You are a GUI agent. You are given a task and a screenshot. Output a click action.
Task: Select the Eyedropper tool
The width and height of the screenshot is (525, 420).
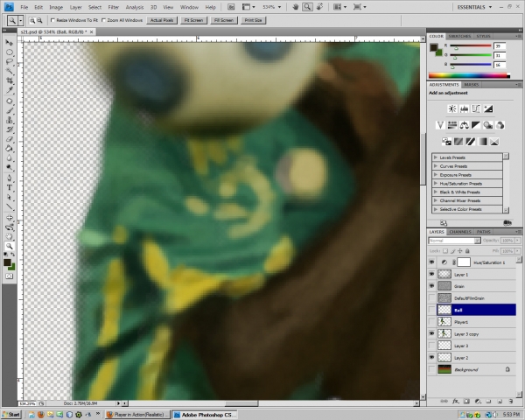click(x=9, y=90)
